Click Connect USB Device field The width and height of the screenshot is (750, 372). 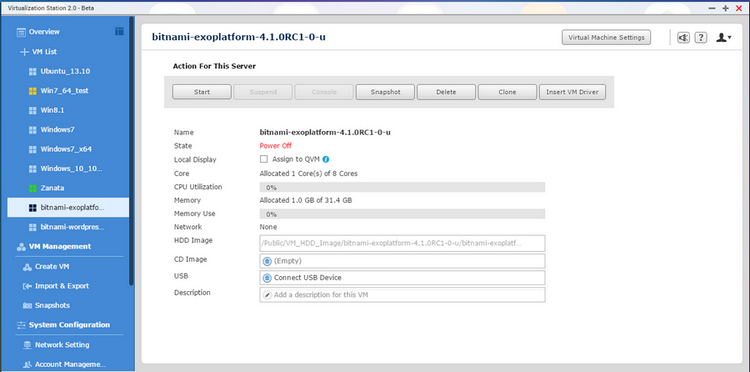402,278
